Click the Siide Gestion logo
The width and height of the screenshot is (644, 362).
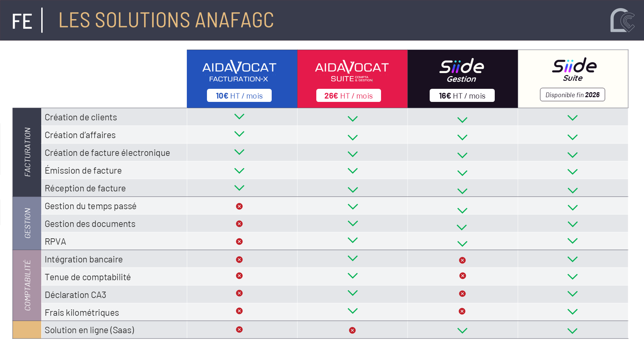click(x=462, y=70)
